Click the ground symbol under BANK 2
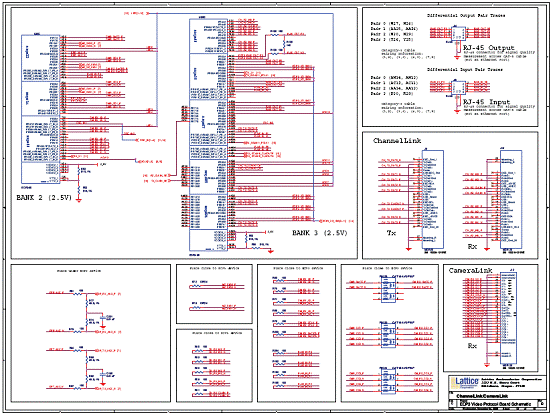The image size is (553, 415). (x=79, y=201)
